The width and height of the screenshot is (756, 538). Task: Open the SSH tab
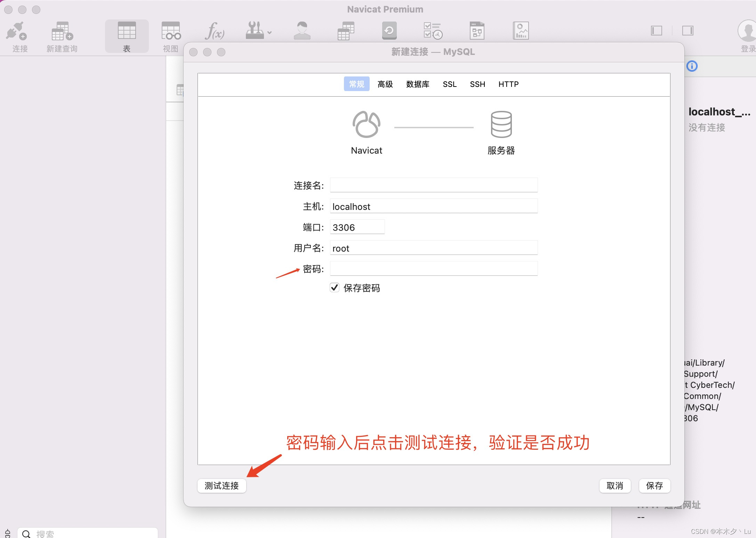(477, 84)
